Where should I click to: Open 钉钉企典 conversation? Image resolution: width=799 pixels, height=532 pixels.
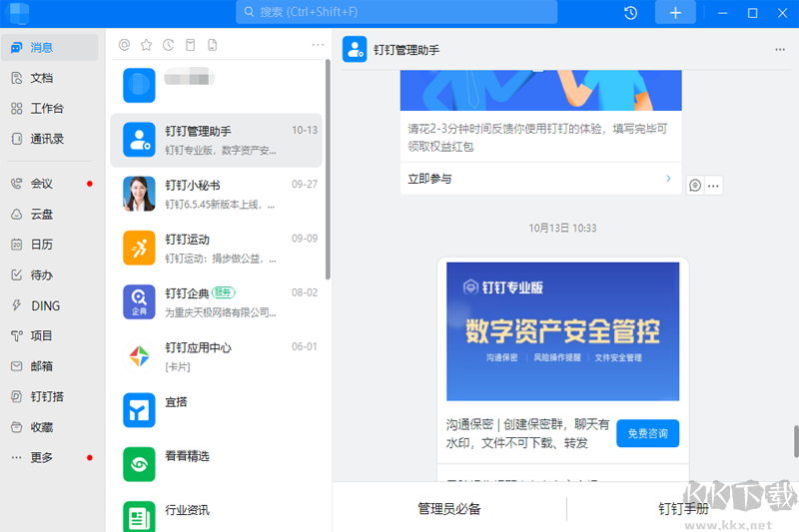[217, 301]
